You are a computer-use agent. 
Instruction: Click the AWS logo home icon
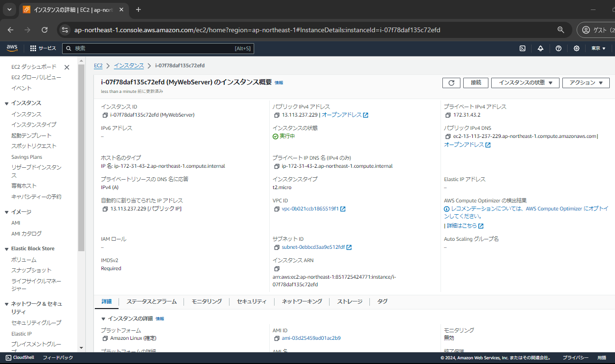12,48
